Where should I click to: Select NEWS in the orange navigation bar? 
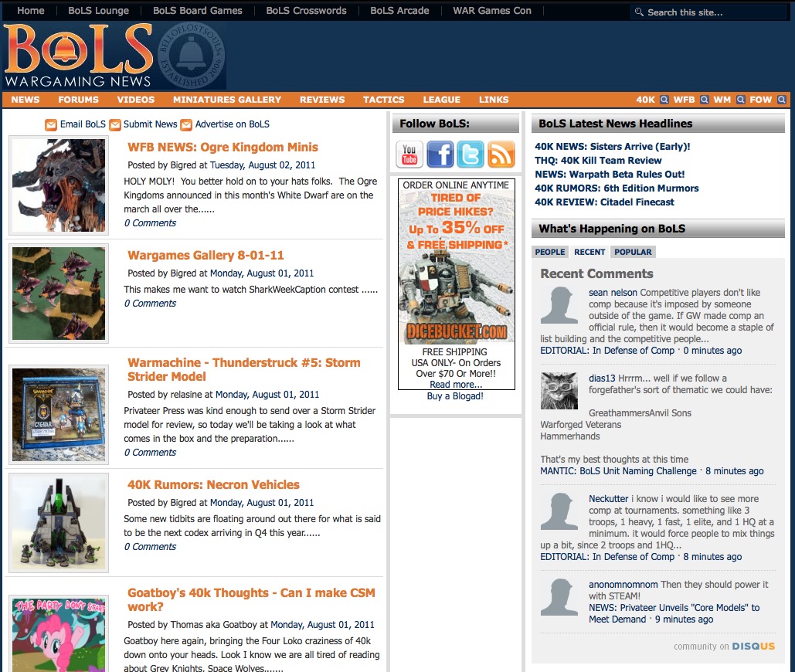coord(25,100)
